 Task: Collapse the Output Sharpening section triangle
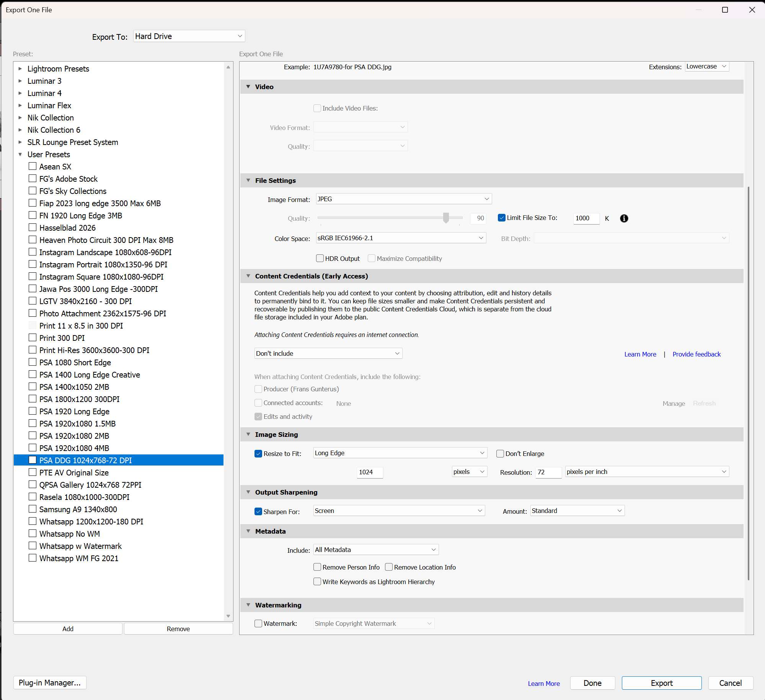[x=248, y=492]
